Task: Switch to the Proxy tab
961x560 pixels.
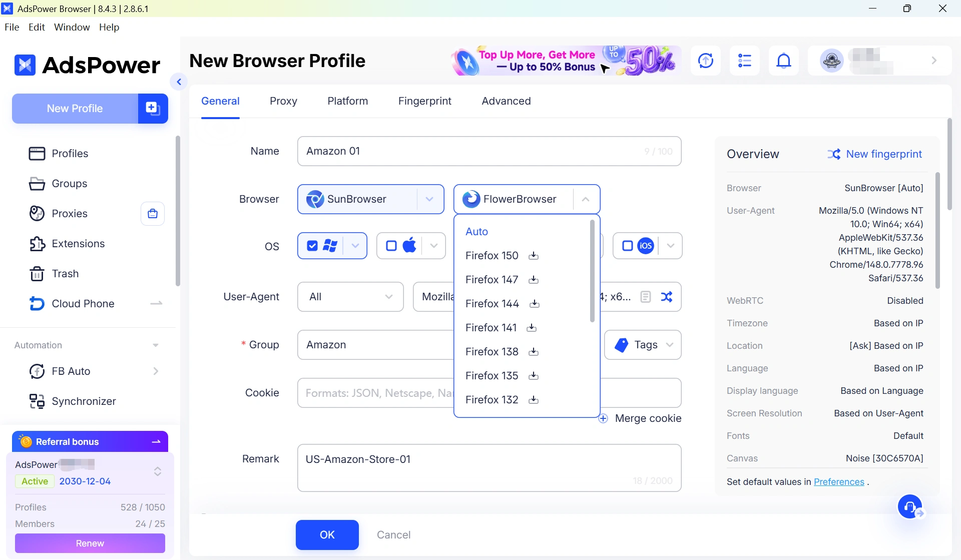Action: click(283, 101)
